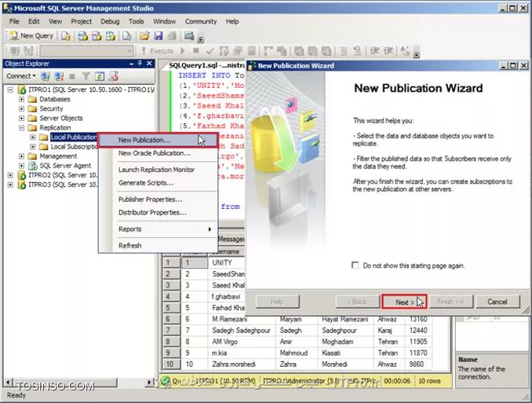
Task: Click the Database Engine Query icon
Action: tap(66, 35)
